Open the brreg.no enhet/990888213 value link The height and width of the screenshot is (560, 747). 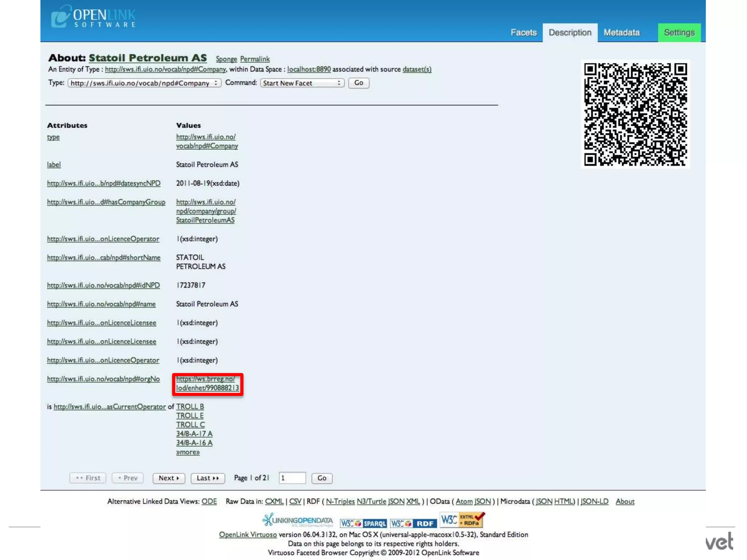(x=208, y=384)
